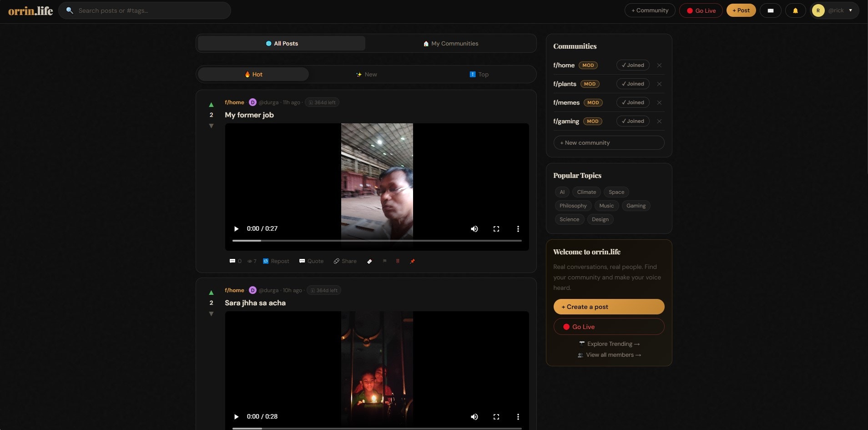868x430 pixels.
Task: Start a search in the posts search bar
Action: point(150,10)
